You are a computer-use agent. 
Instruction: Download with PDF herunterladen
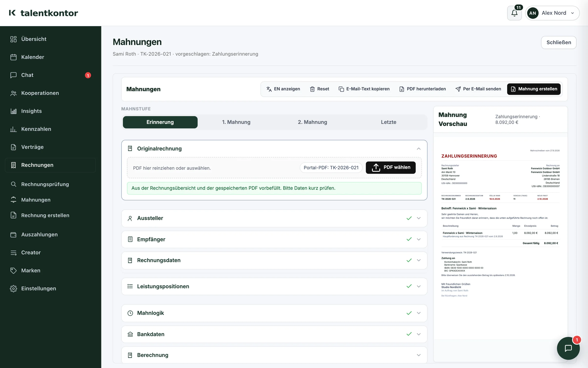coord(422,89)
